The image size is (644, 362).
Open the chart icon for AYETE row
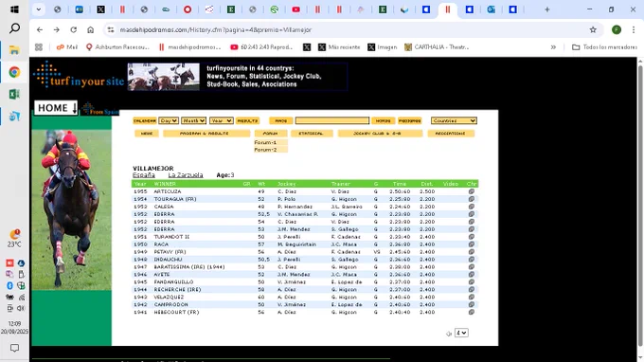coord(471,275)
